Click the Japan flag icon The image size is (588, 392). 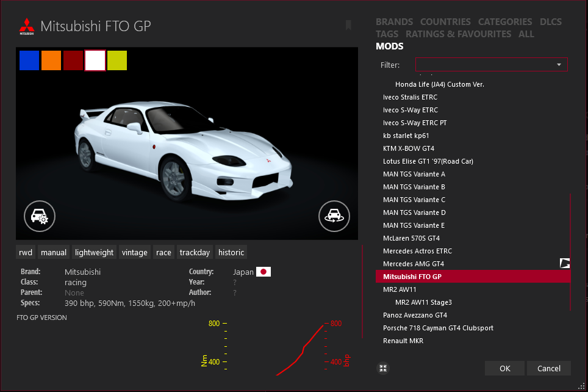[264, 272]
